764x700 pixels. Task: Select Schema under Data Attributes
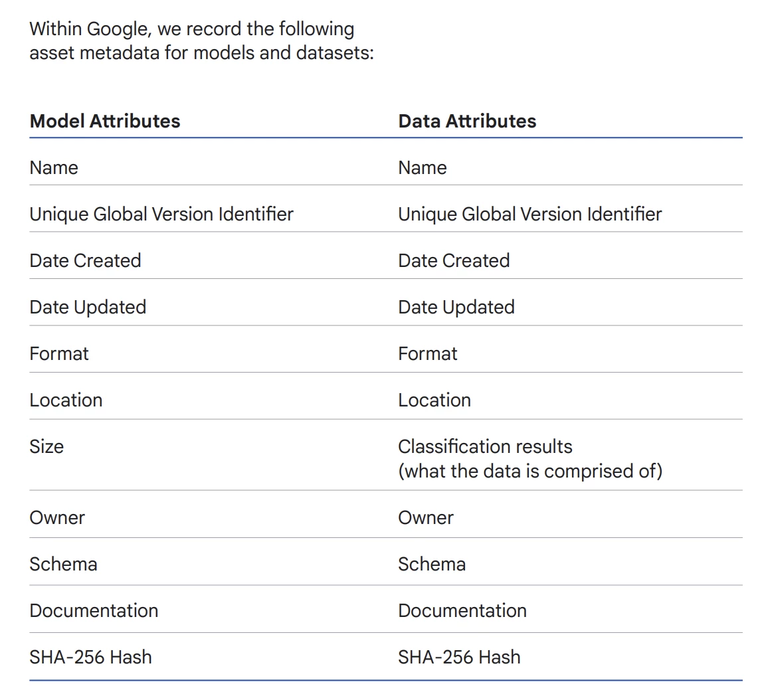[432, 564]
